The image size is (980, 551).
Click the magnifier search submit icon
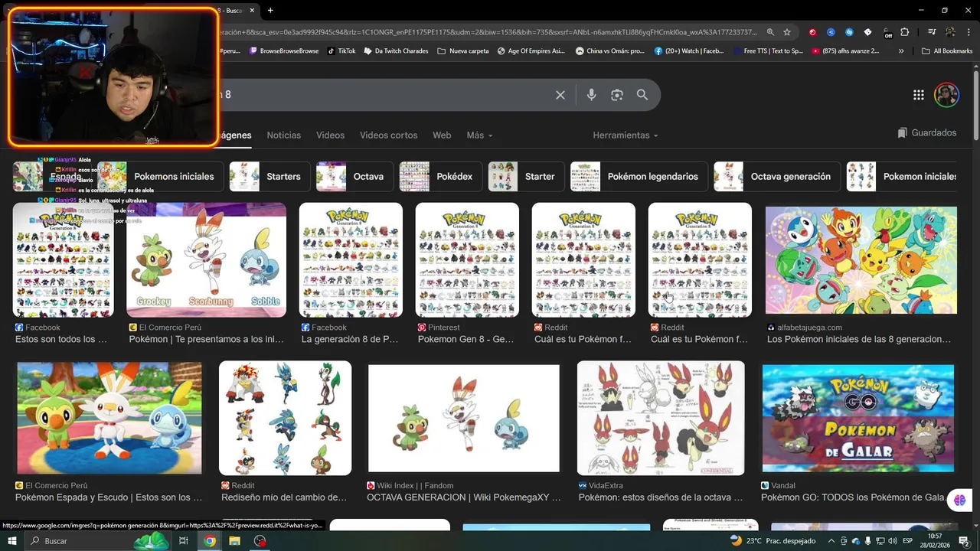point(642,95)
